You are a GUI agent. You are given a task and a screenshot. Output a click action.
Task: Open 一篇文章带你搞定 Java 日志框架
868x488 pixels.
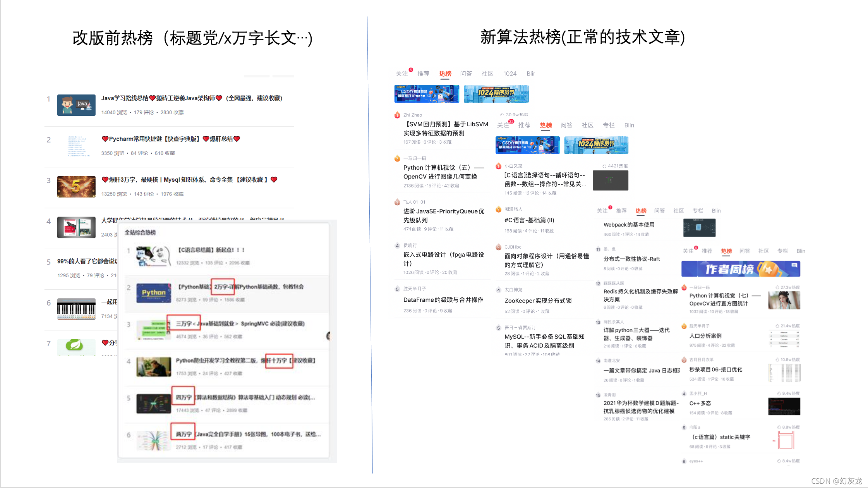point(642,371)
